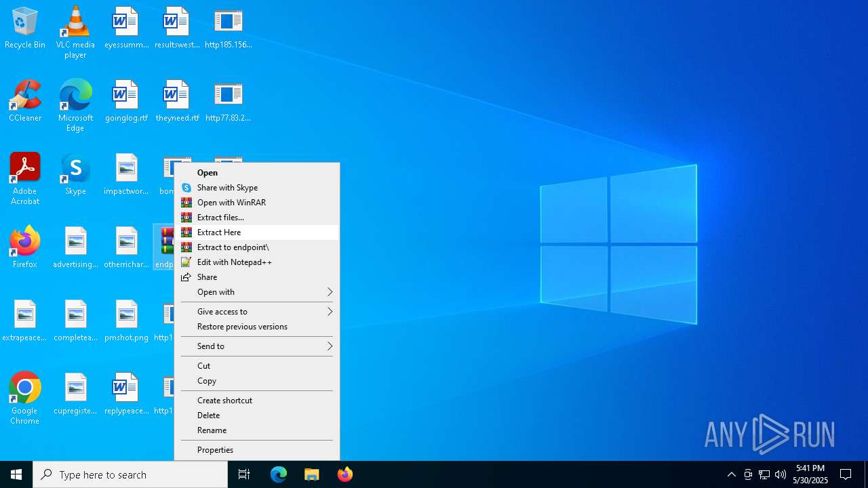Choose Open with WinRAR
Image resolution: width=868 pixels, height=488 pixels.
pyautogui.click(x=257, y=203)
